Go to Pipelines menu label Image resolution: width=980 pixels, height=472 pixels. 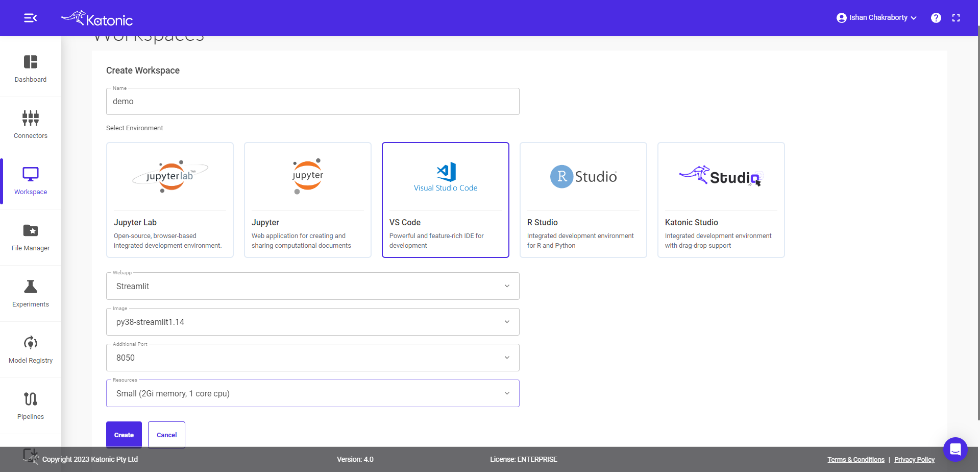[31, 417]
